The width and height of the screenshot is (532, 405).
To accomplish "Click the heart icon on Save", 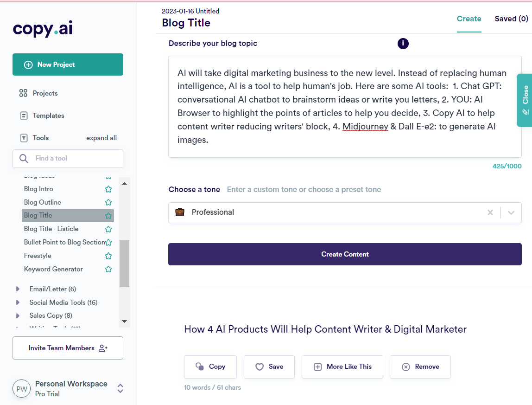I will click(x=260, y=367).
